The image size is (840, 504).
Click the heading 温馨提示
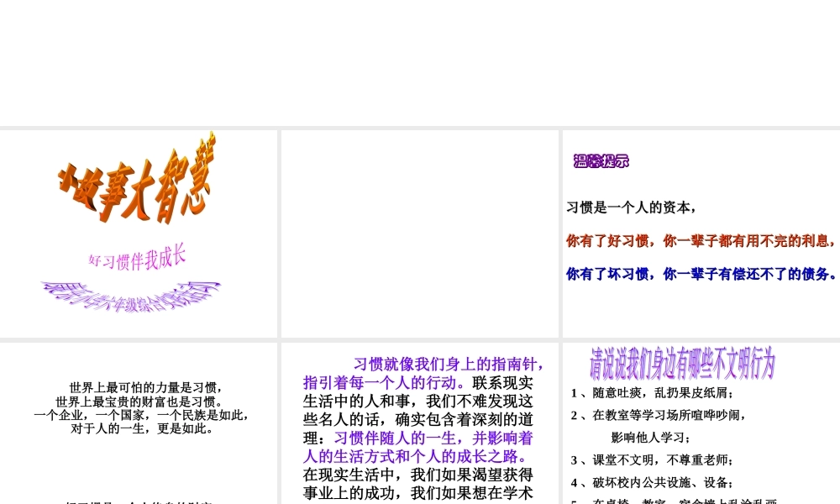(601, 160)
